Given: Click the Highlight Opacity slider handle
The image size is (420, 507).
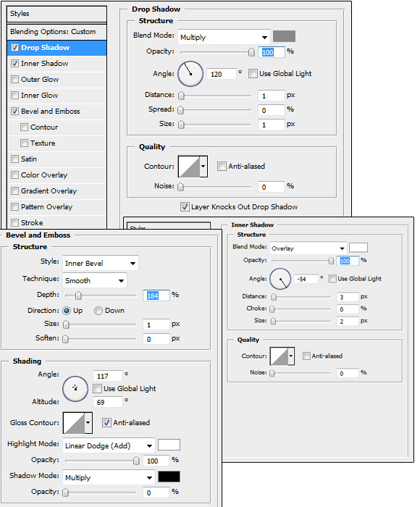Looking at the screenshot, I should 136,461.
